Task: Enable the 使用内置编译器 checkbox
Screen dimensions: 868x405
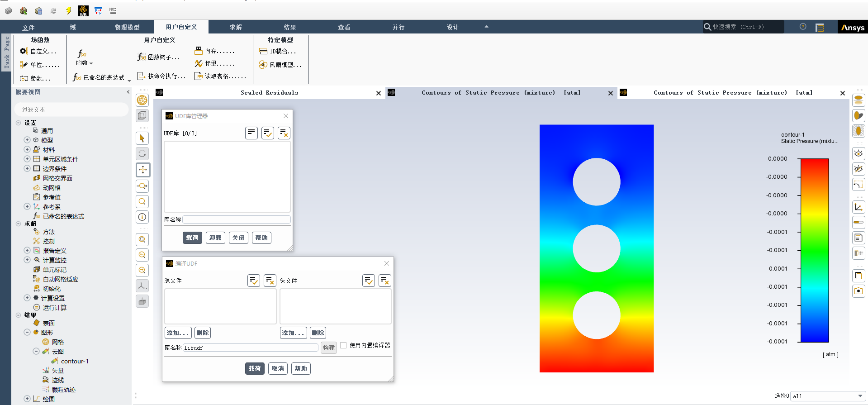Action: click(x=343, y=345)
